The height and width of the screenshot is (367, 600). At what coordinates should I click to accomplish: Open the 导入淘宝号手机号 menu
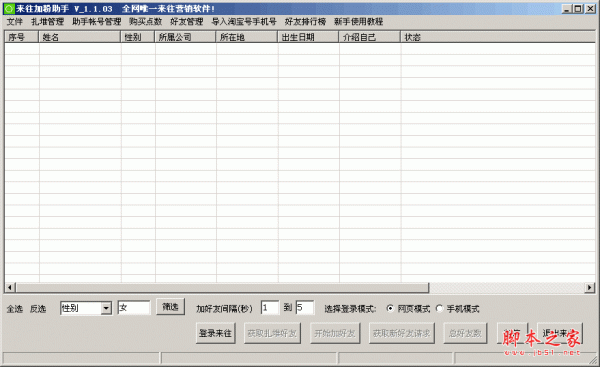tap(244, 22)
